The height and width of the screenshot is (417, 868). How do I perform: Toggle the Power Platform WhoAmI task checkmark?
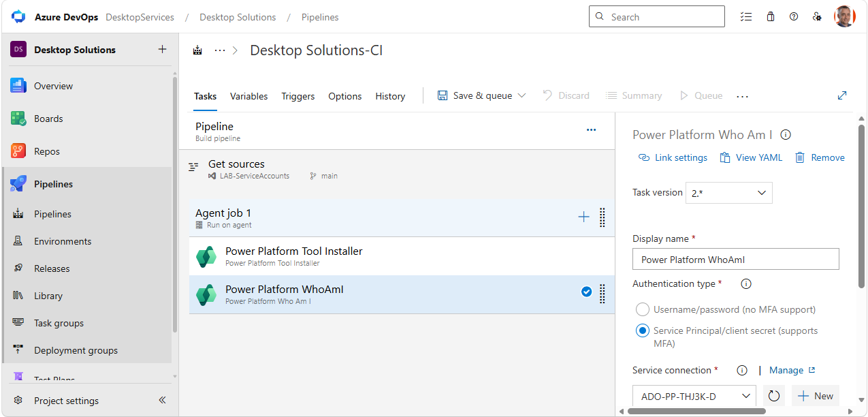point(586,292)
